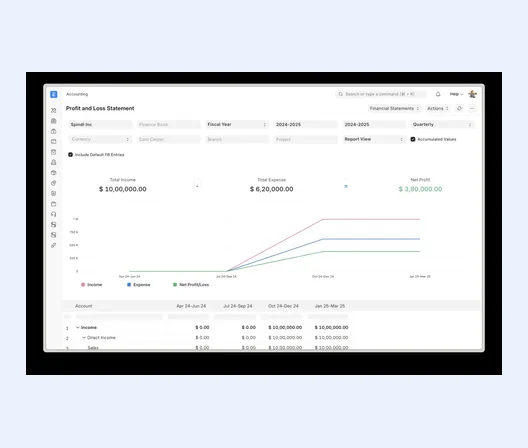This screenshot has width=528, height=448.
Task: Click the Apr 24-Jun 24 column header
Action: (191, 306)
